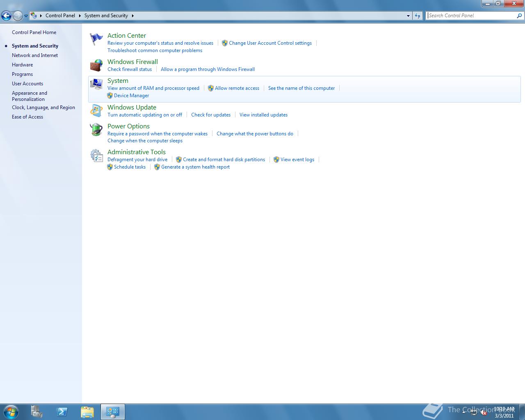The width and height of the screenshot is (525, 420).
Task: Click View installed updates
Action: coord(263,115)
